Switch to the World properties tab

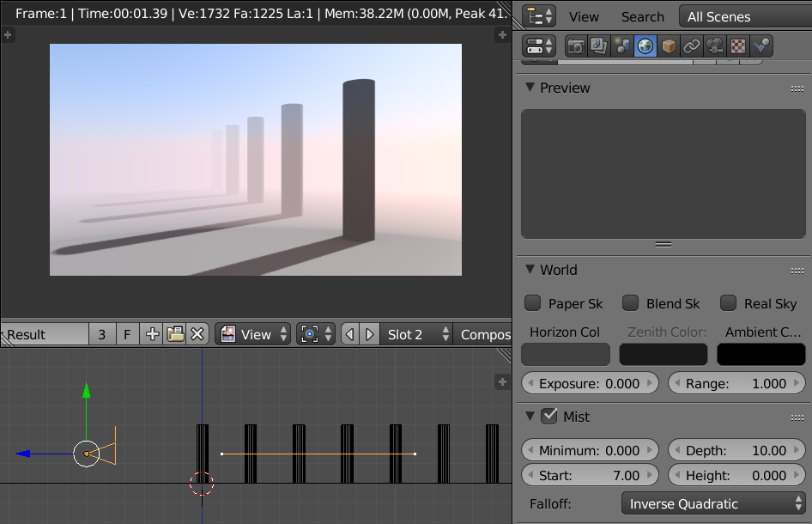pyautogui.click(x=644, y=46)
